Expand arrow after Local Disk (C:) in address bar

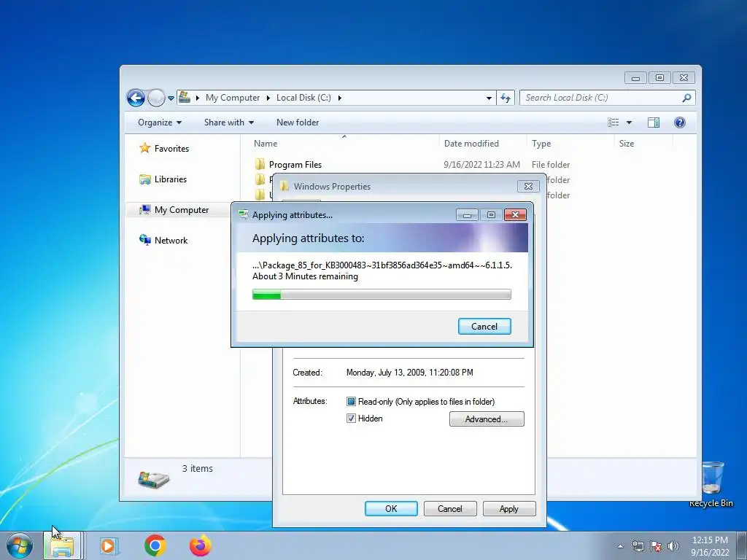[x=340, y=98]
